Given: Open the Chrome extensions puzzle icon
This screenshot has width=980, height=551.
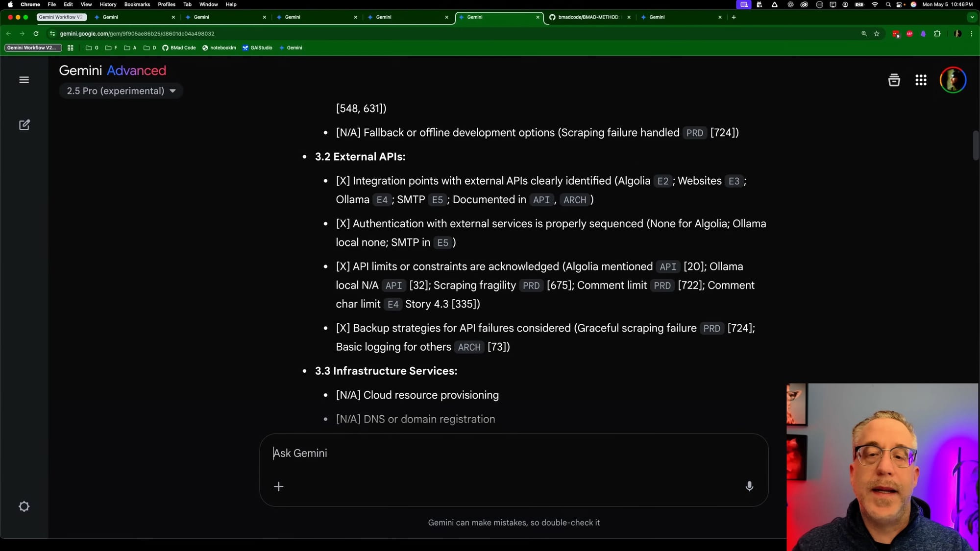Looking at the screenshot, I should coord(937,34).
